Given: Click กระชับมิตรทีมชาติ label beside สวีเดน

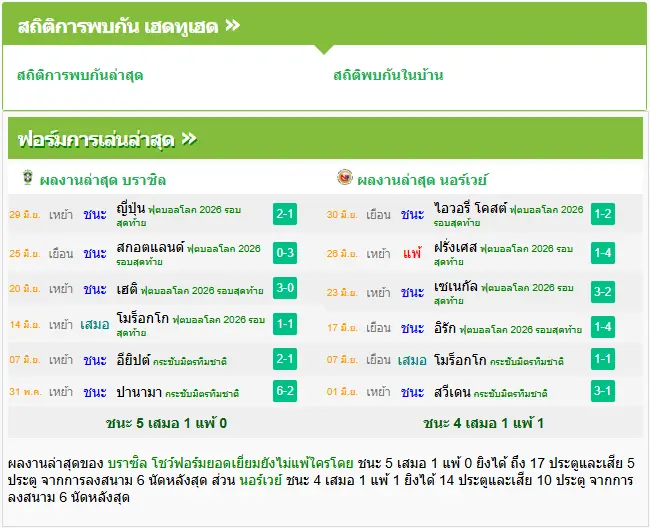Looking at the screenshot, I should pyautogui.click(x=510, y=393).
